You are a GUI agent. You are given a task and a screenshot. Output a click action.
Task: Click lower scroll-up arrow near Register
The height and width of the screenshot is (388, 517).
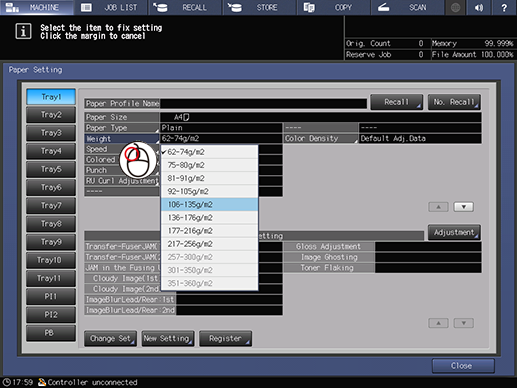(x=438, y=323)
